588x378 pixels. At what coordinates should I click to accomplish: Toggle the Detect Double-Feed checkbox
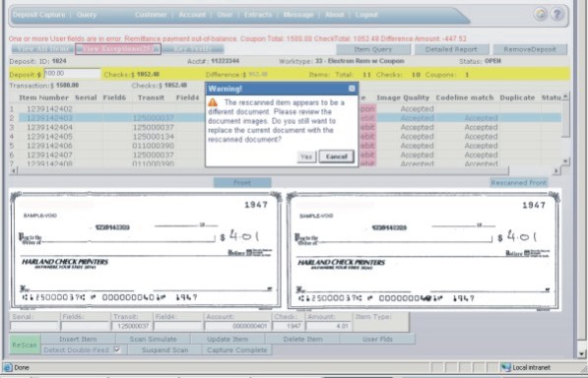coord(116,349)
